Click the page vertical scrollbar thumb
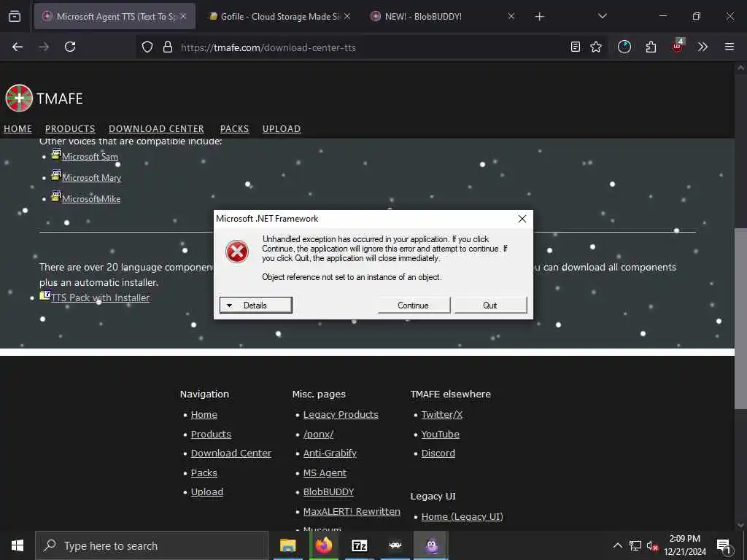747x560 pixels. point(740,318)
